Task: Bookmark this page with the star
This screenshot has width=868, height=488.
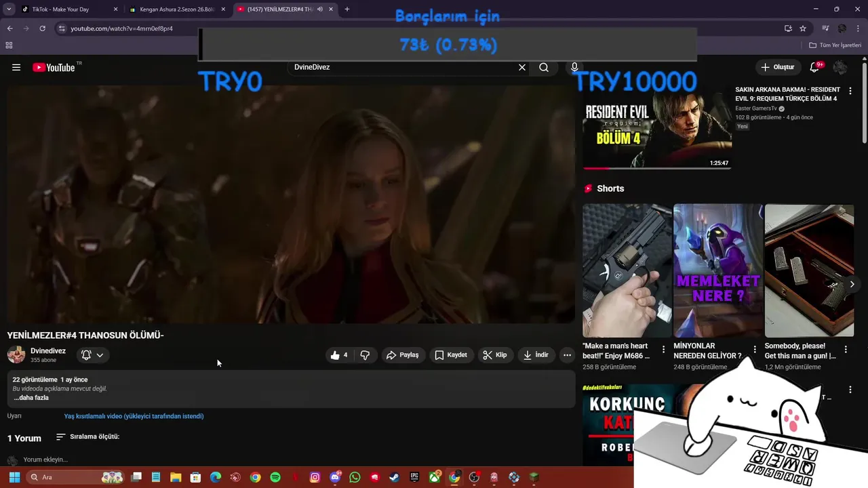Action: click(803, 28)
